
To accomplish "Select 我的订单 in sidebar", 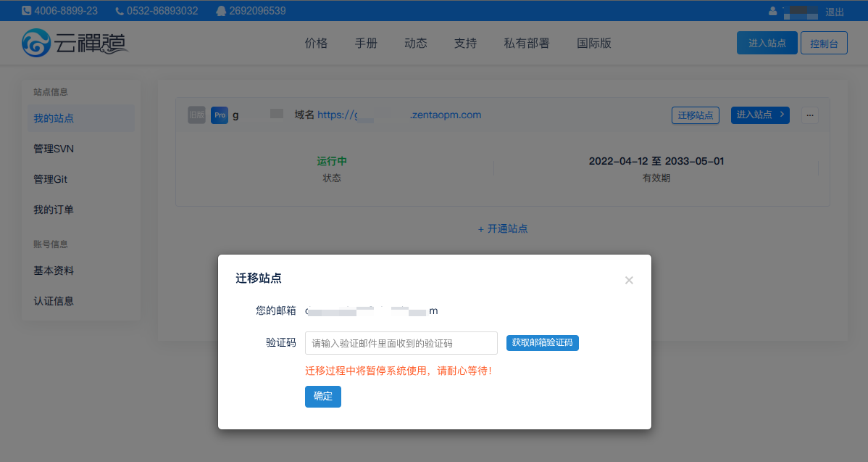I will [x=54, y=210].
